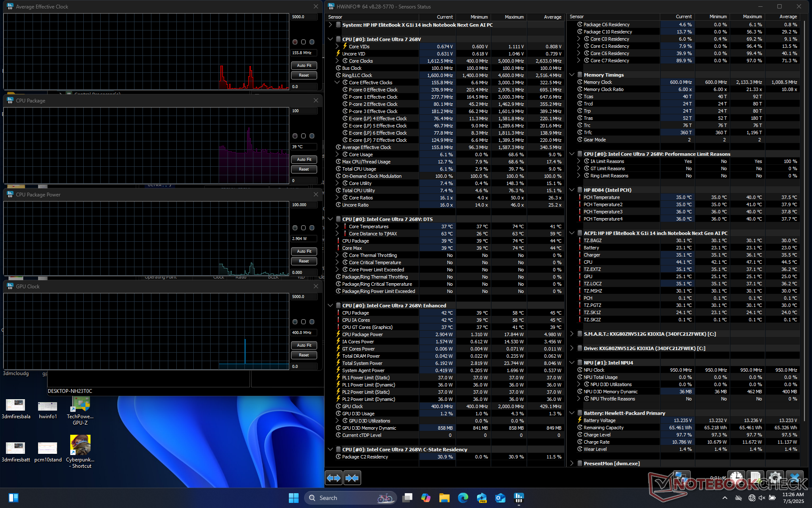This screenshot has height=508, width=812.
Task: Open the HWiNFO icon in the taskbar
Action: point(518,498)
